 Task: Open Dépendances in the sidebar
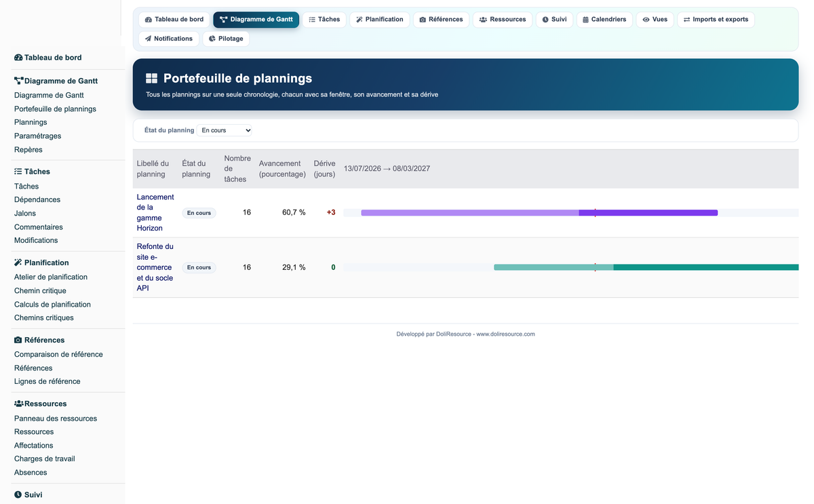click(x=37, y=199)
